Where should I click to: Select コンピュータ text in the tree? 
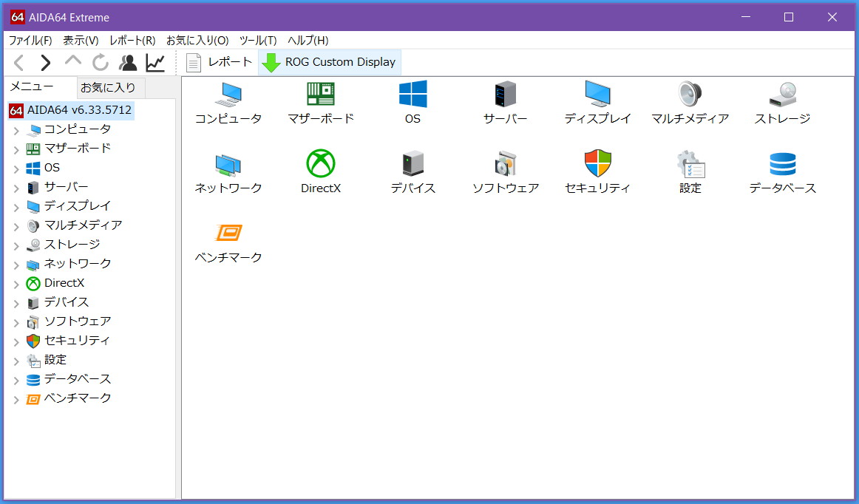[77, 129]
